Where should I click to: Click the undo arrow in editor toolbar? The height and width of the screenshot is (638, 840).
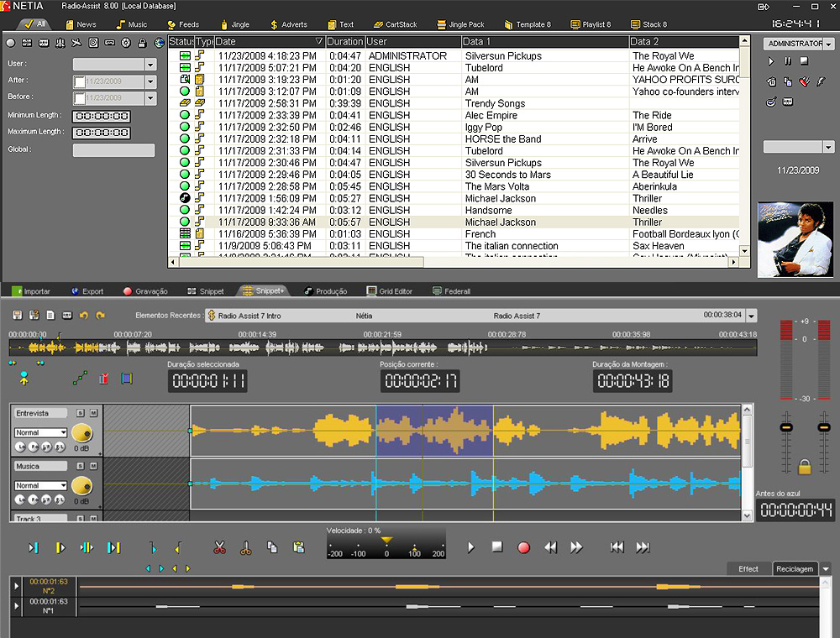click(x=83, y=315)
